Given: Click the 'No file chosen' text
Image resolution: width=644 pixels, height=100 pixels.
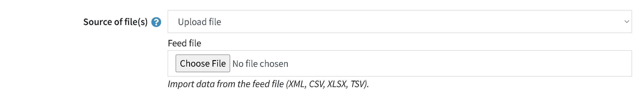Looking at the screenshot, I should 260,64.
